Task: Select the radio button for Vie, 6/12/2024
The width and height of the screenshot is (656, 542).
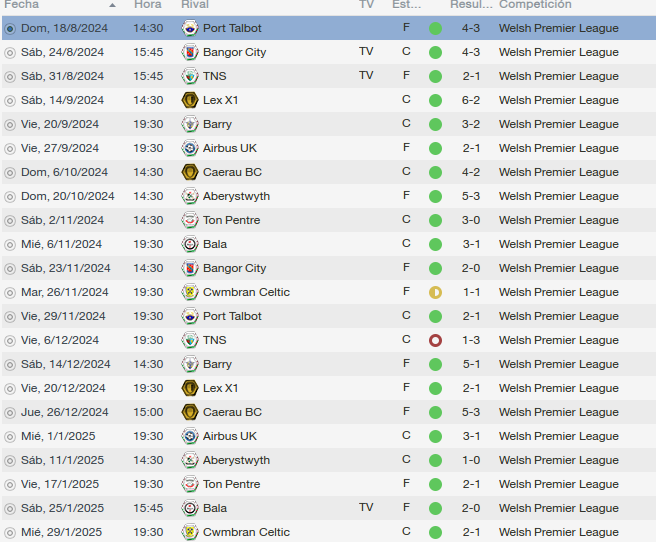Action: click(10, 341)
